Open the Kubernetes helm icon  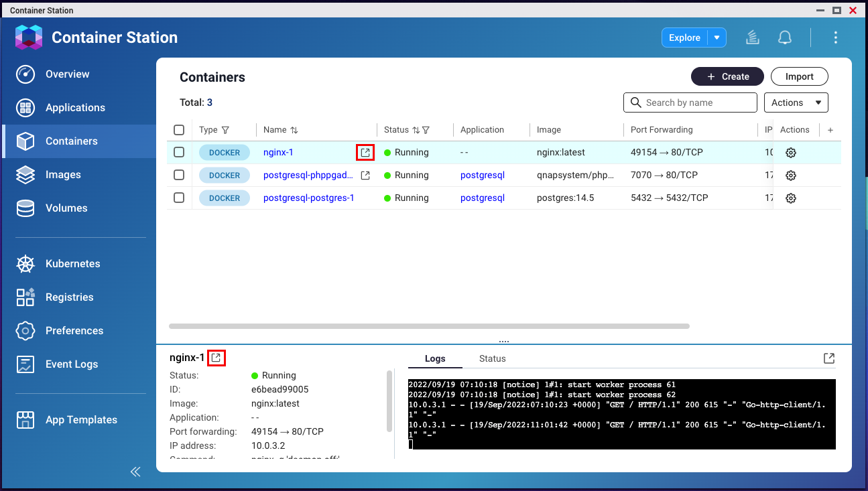coord(25,264)
